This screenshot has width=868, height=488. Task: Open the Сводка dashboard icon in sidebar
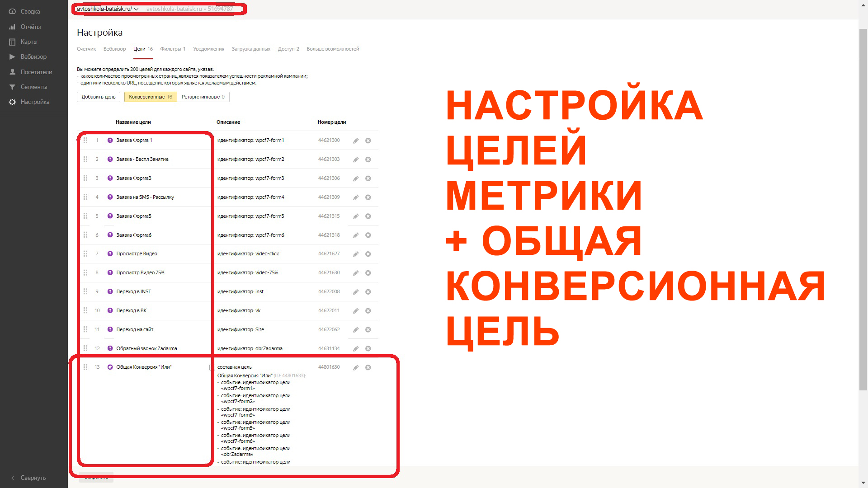pos(12,11)
